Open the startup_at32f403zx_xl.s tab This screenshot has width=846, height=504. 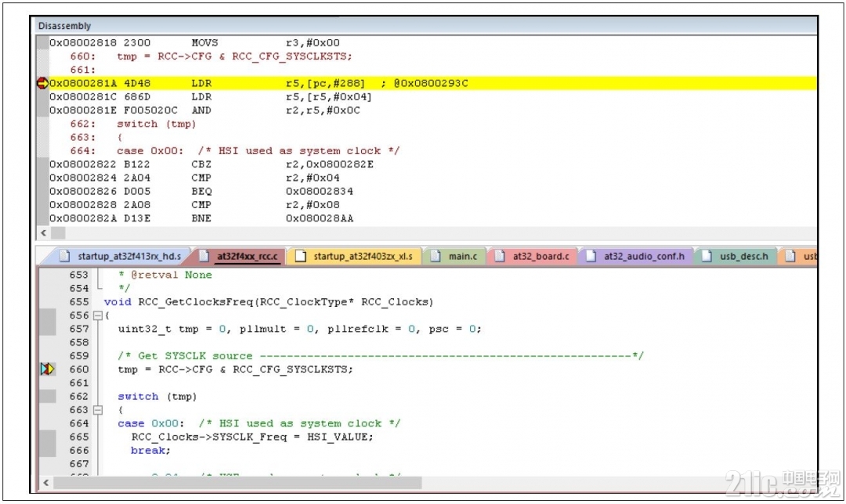(x=356, y=256)
